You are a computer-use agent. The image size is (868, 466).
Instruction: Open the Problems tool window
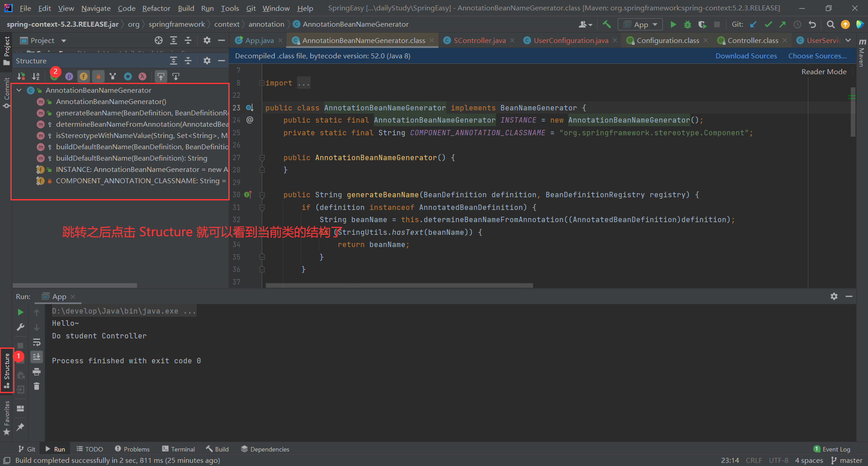132,449
